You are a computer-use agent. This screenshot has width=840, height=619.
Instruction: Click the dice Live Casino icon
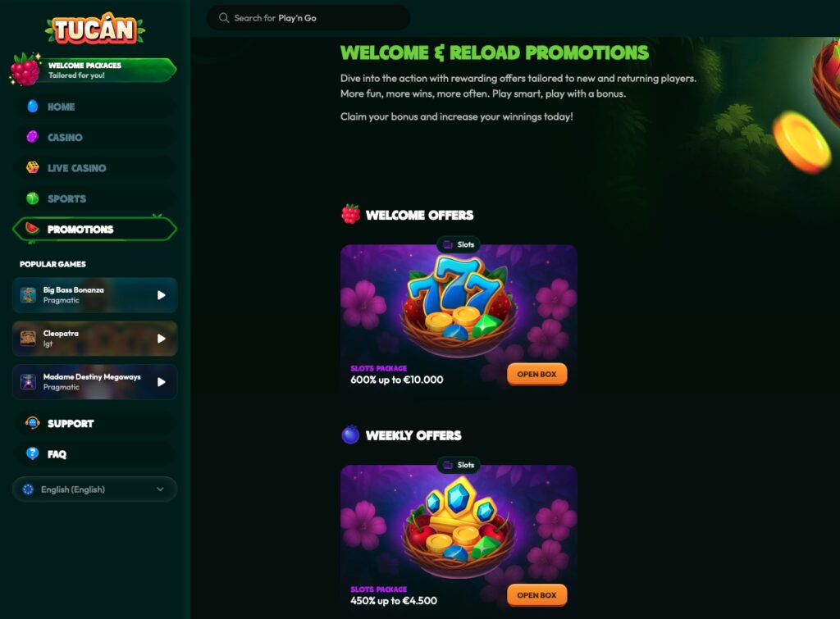point(33,167)
